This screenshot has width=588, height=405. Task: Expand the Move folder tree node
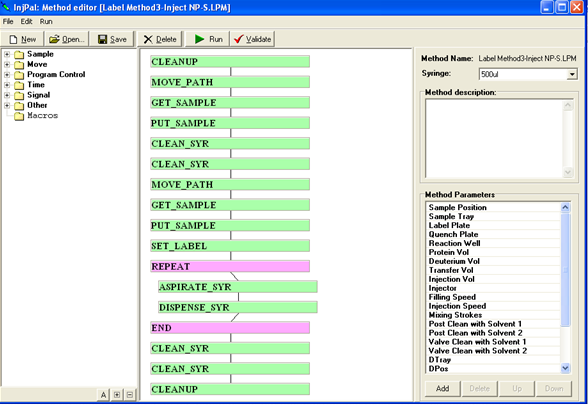(x=7, y=64)
